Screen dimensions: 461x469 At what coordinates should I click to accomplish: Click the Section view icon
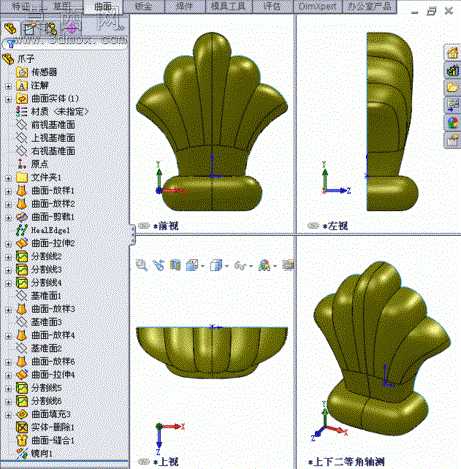[x=175, y=265]
